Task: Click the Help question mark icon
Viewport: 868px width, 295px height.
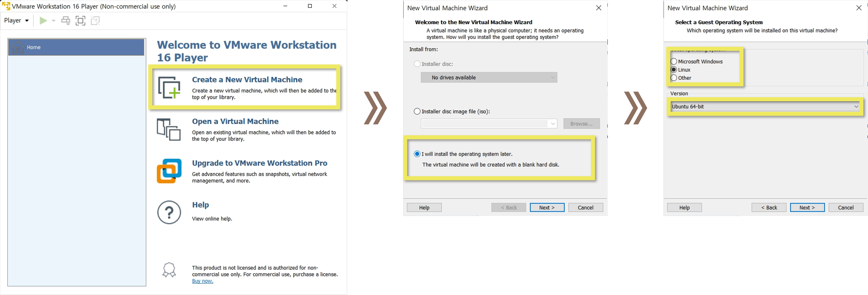Action: tap(169, 212)
